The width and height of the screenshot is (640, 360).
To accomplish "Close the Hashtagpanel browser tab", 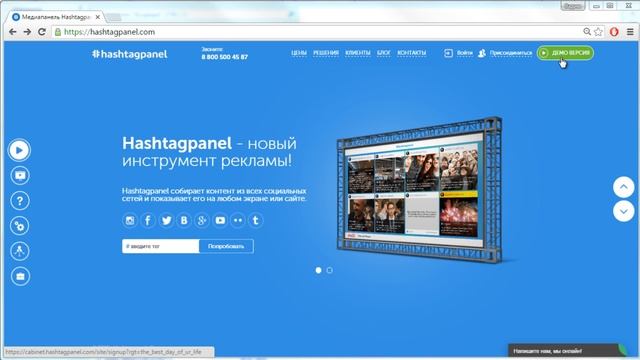I will click(98, 17).
